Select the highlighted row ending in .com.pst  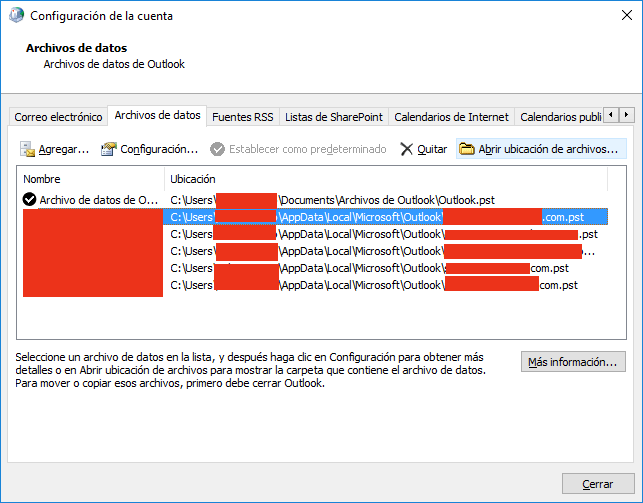tap(385, 217)
